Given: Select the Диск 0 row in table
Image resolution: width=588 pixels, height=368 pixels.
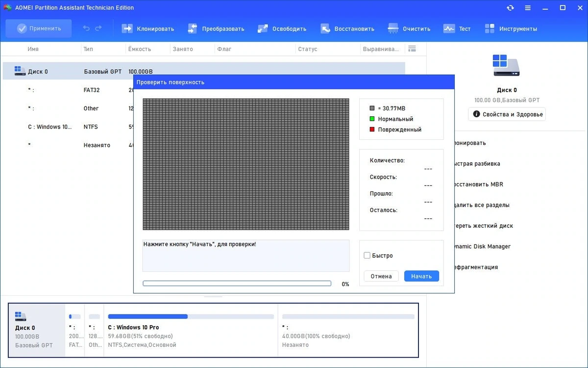Looking at the screenshot, I should tap(204, 71).
